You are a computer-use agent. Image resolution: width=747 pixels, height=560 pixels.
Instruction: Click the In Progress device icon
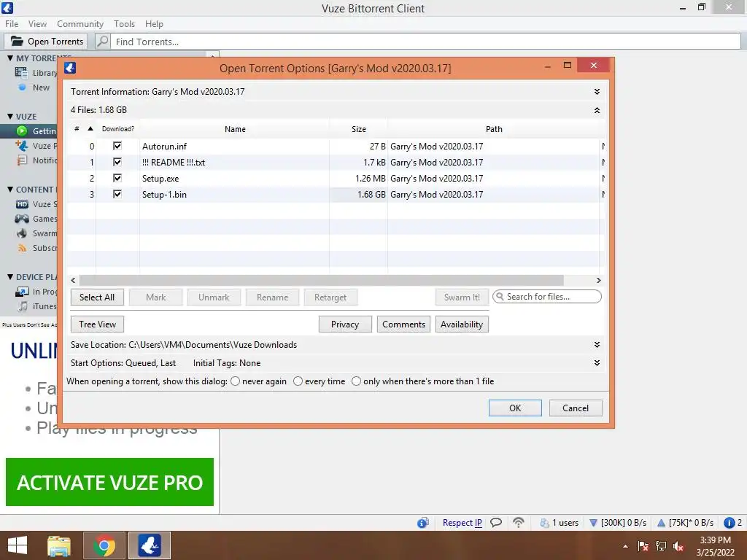point(22,292)
